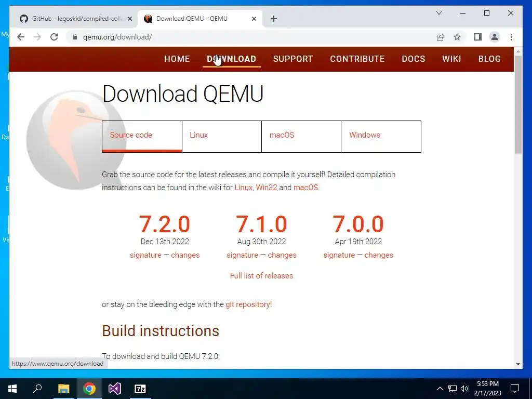Open File Explorer from the taskbar
Viewport: 532px width, 399px height.
tap(63, 389)
